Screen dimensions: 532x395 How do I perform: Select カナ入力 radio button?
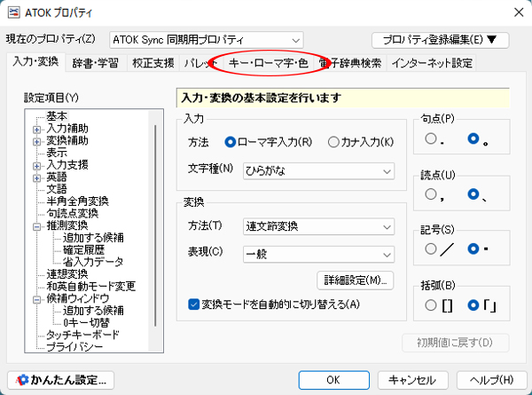point(333,142)
